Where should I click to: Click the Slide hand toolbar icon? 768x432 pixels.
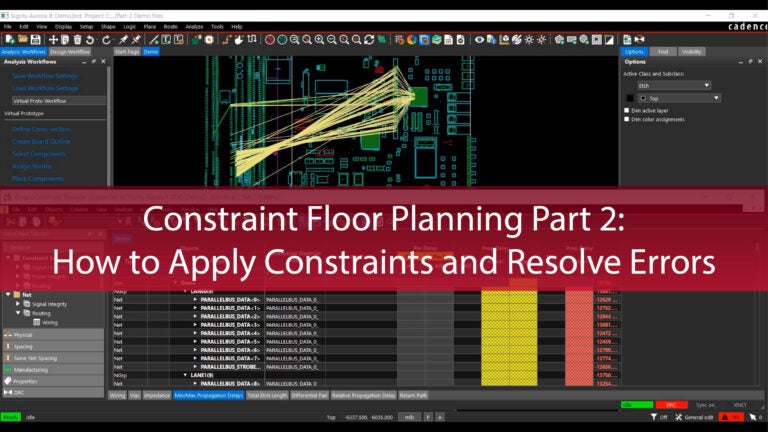tap(239, 40)
